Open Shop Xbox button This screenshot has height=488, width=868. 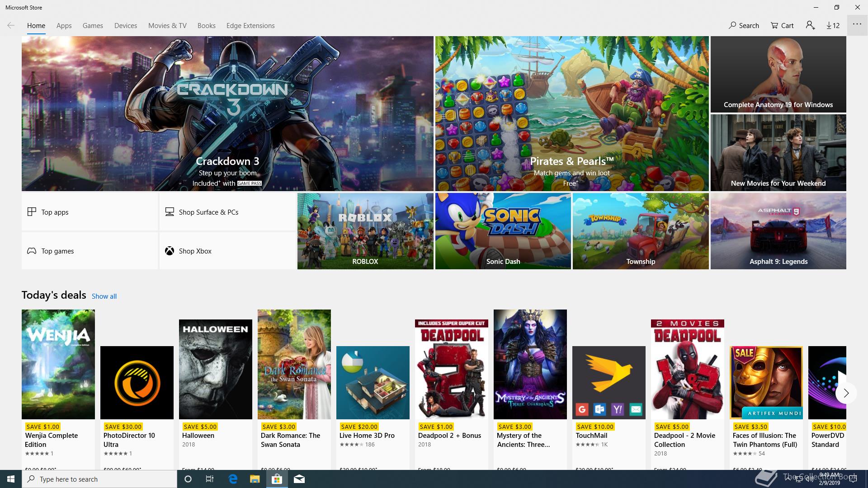pos(227,251)
